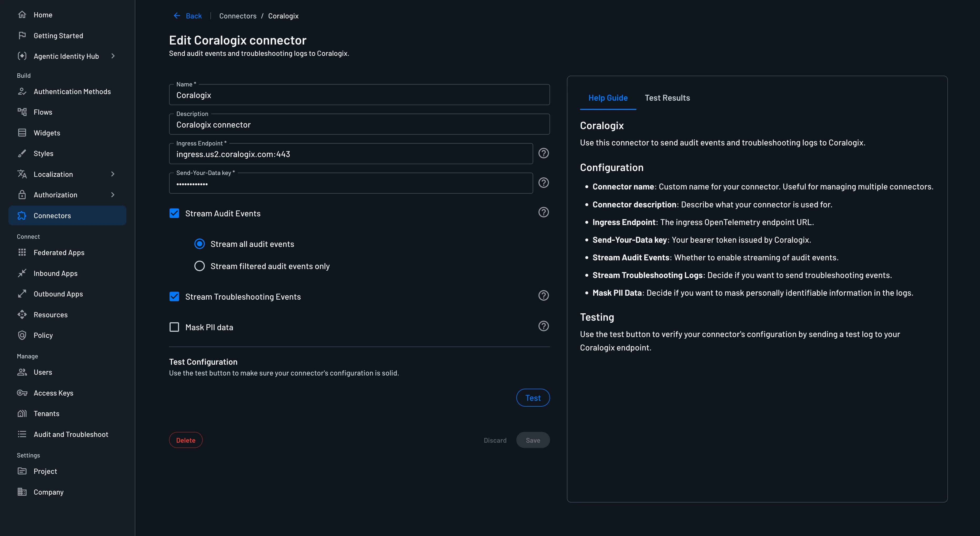Open Tenants in the Manage section

point(67,413)
